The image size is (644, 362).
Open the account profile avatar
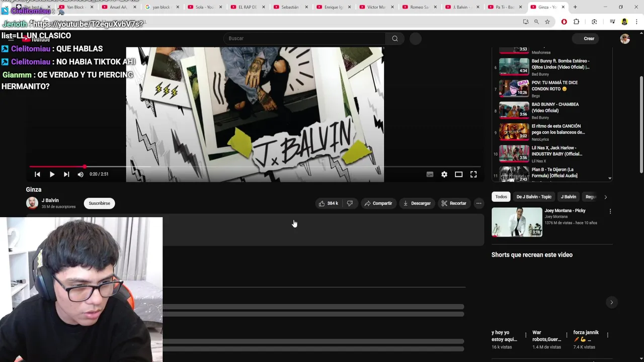(625, 39)
